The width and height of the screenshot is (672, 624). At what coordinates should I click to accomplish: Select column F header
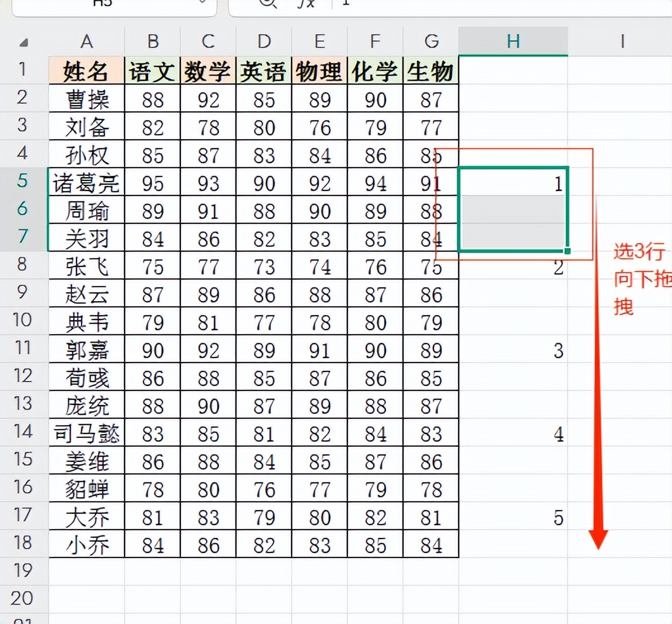click(375, 42)
